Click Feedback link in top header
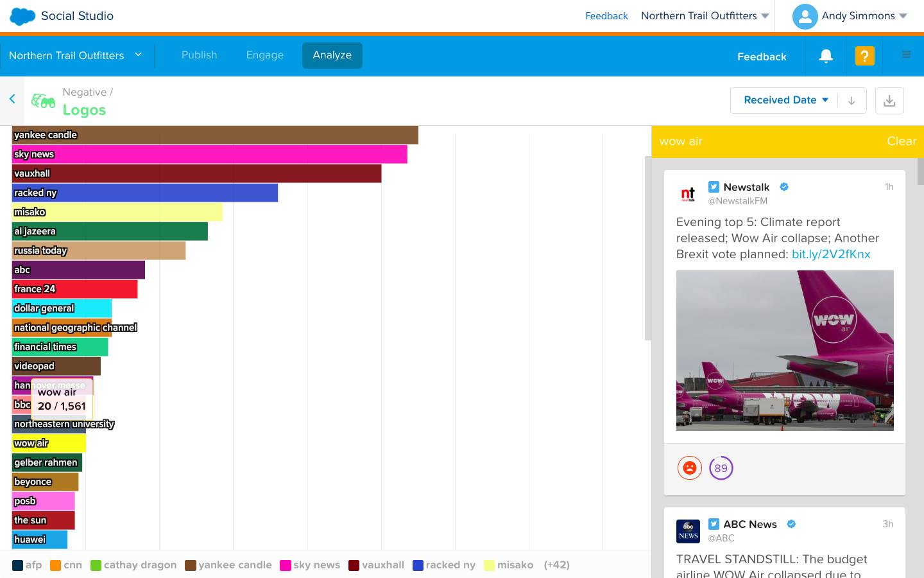 pos(606,16)
